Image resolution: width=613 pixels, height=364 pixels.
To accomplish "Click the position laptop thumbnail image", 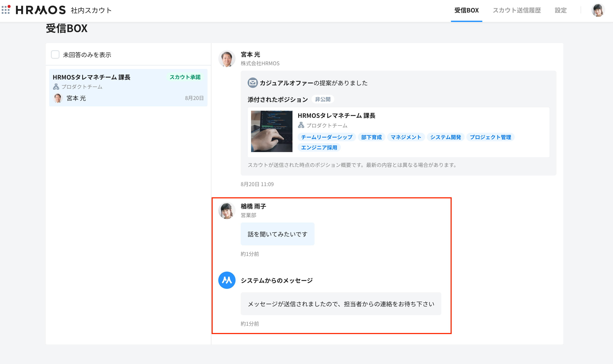I will pos(271,131).
